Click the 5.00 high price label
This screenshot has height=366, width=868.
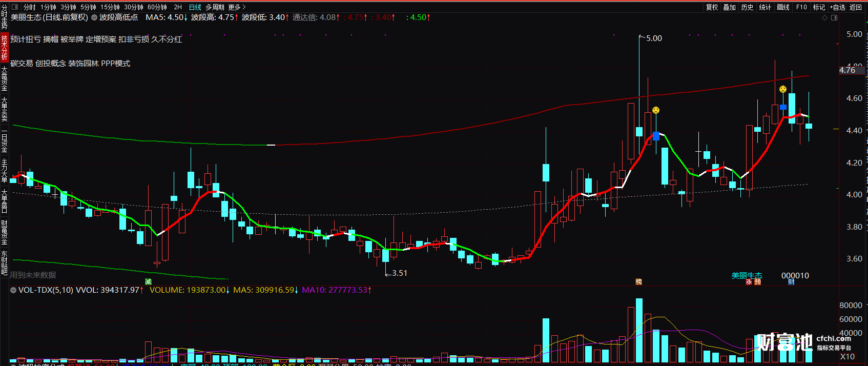[654, 38]
